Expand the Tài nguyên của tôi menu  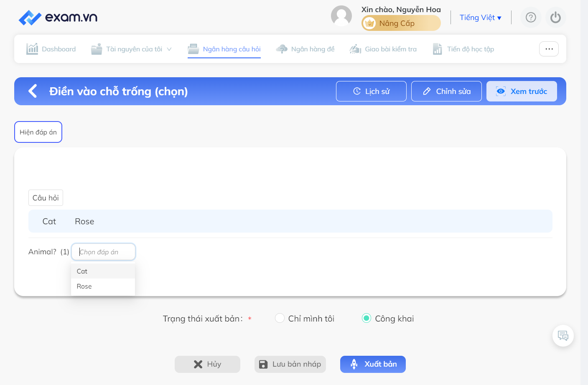coord(132,49)
